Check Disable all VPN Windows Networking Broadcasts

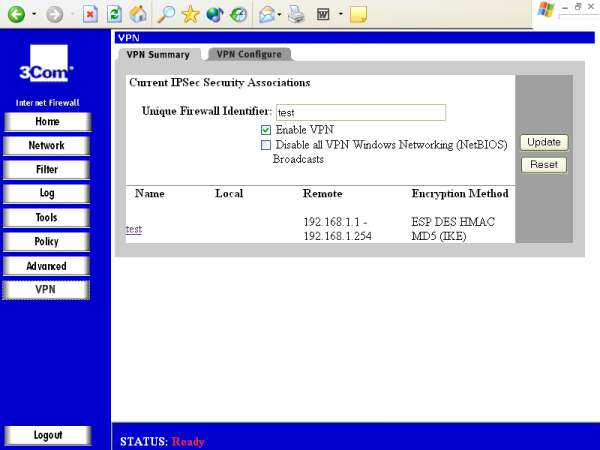pyautogui.click(x=266, y=145)
